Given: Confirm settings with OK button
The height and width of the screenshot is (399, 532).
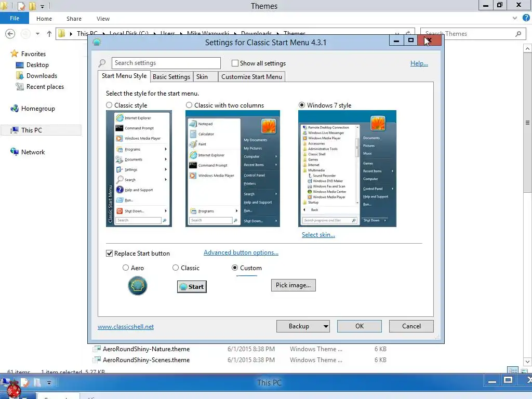Looking at the screenshot, I should pos(360,326).
